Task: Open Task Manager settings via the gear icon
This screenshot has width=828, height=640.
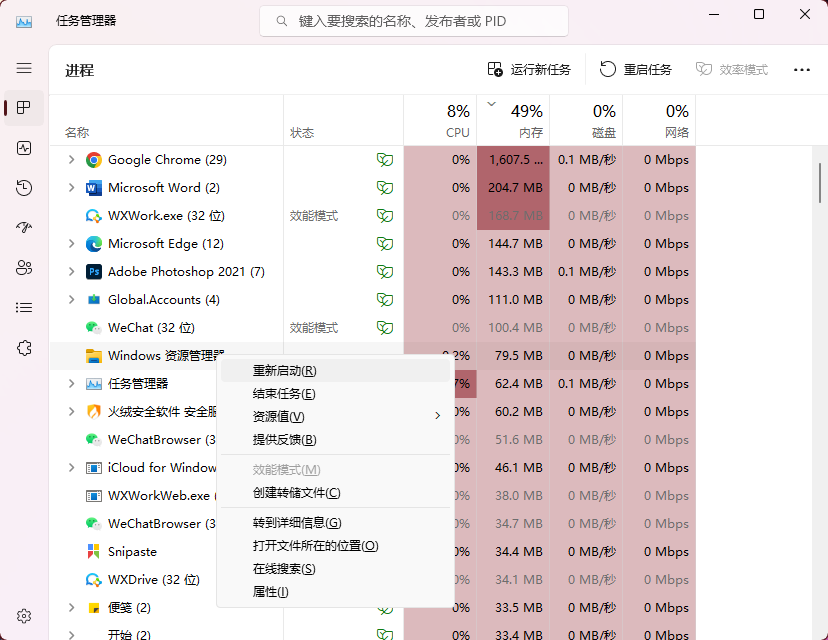Action: coord(24,615)
